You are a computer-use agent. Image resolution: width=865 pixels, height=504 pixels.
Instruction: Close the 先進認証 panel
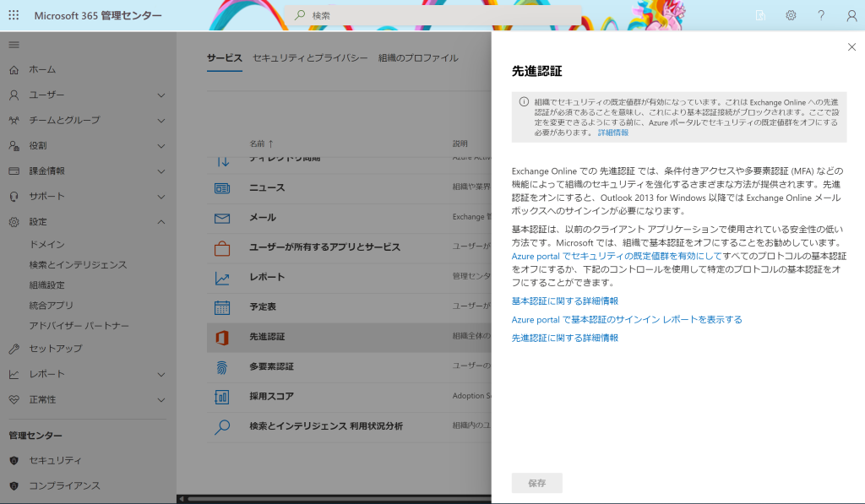[x=851, y=47]
